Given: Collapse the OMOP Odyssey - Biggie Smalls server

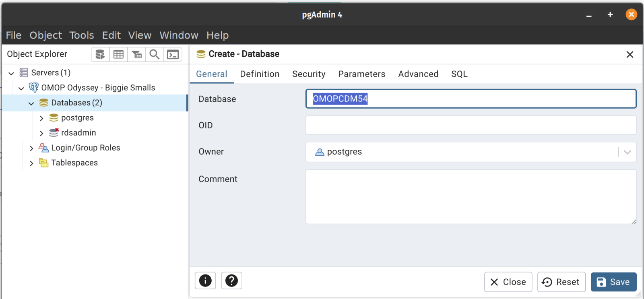Looking at the screenshot, I should (x=21, y=88).
